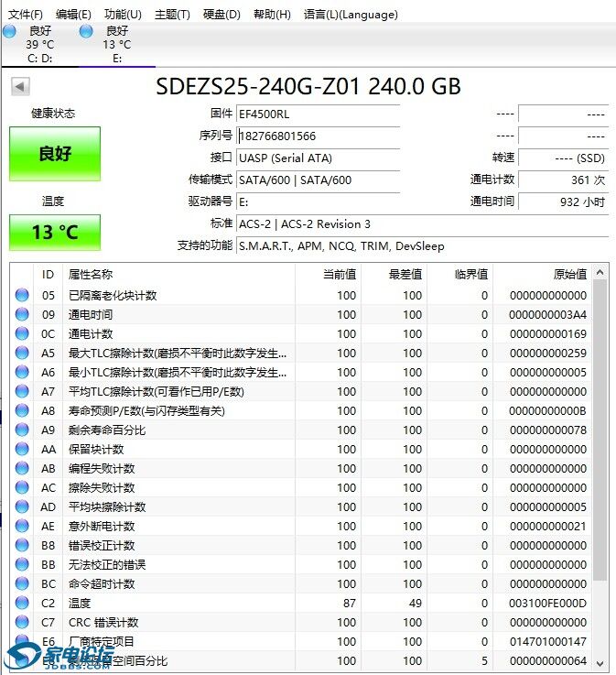Select the raw value 000000000259

pos(547,353)
